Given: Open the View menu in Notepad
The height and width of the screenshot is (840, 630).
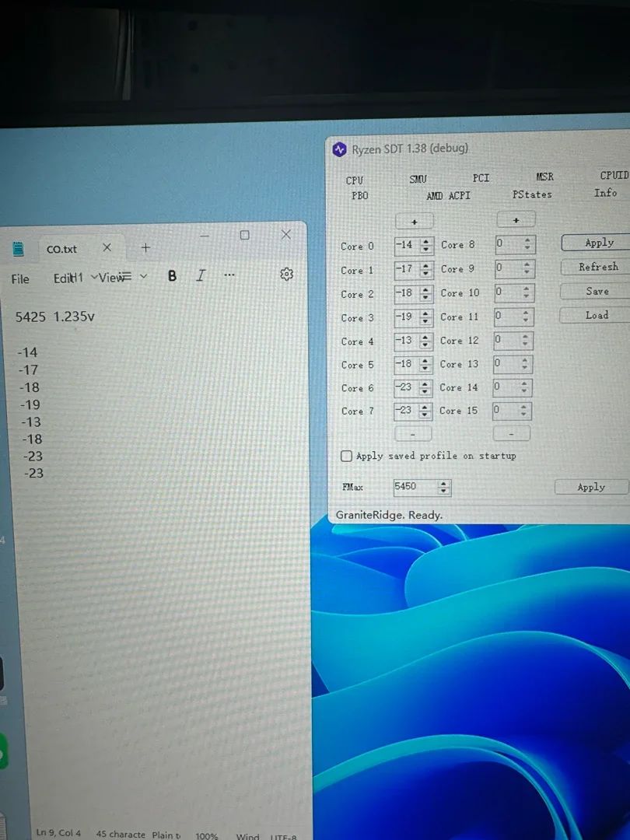Looking at the screenshot, I should coord(111,277).
